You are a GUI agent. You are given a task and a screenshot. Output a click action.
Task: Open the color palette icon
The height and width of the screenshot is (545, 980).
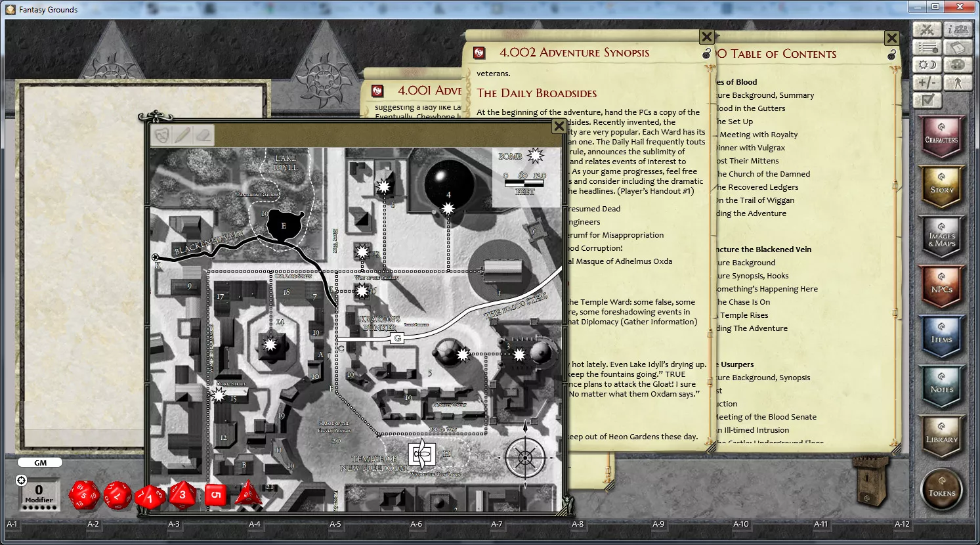click(x=958, y=65)
